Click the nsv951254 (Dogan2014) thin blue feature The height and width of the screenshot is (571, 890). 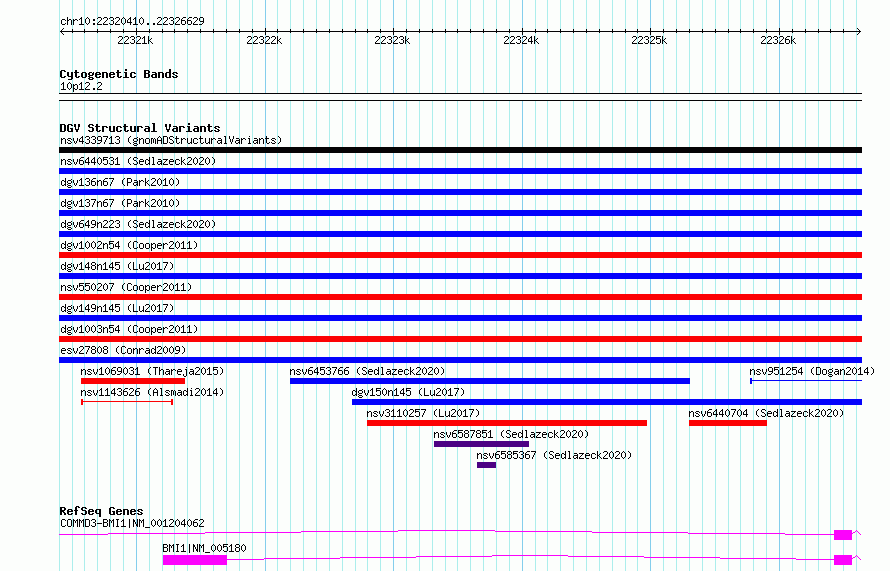[806, 381]
